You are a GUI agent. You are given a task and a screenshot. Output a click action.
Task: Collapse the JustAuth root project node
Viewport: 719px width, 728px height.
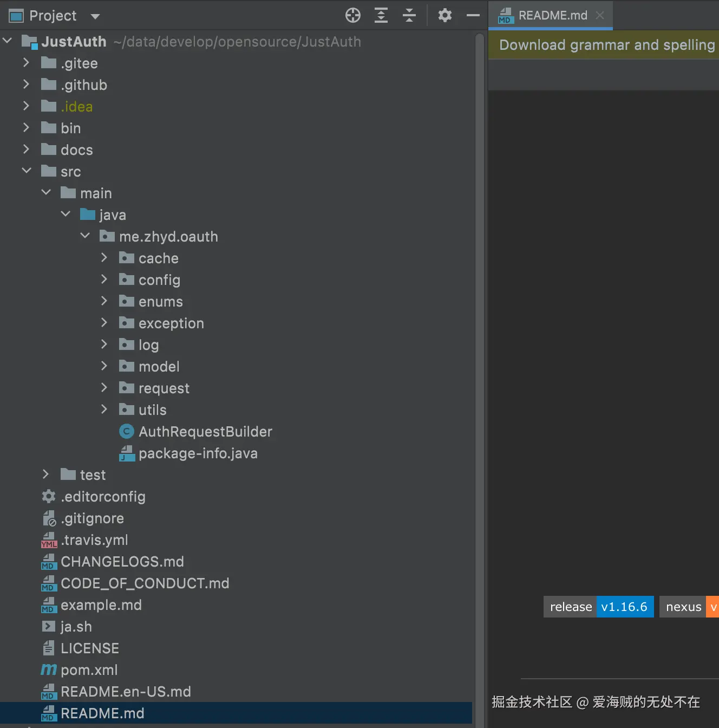coord(8,41)
